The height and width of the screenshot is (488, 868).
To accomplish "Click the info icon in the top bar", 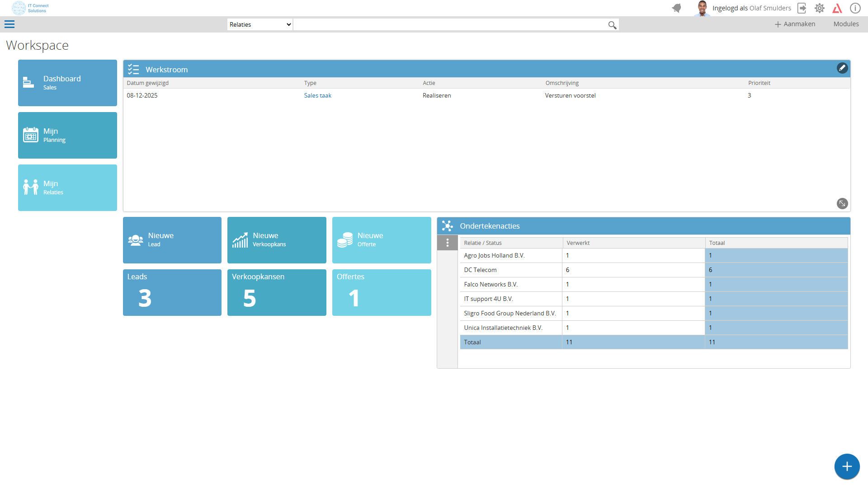I will [855, 8].
